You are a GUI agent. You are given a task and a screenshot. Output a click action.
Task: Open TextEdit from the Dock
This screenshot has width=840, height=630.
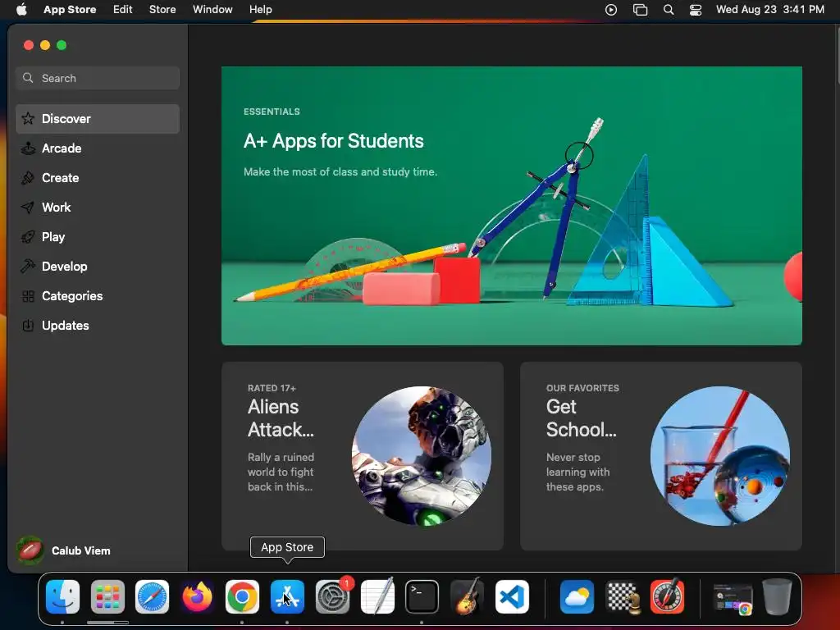pos(377,596)
